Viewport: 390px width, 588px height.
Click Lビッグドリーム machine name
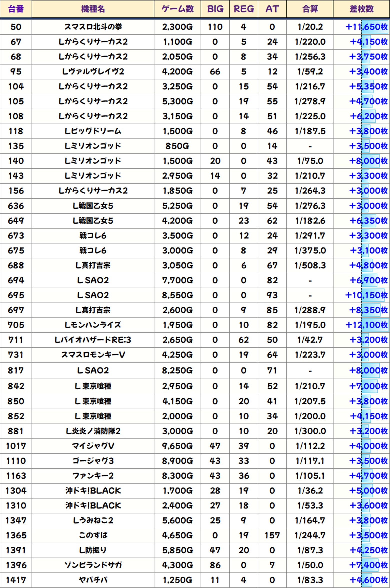point(93,131)
